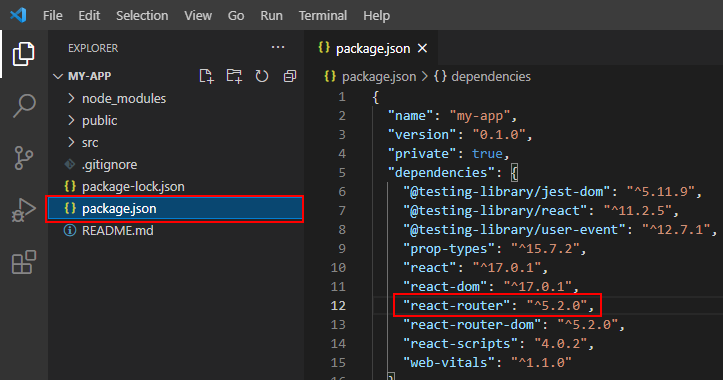Close the package.json editor tab

pos(422,48)
